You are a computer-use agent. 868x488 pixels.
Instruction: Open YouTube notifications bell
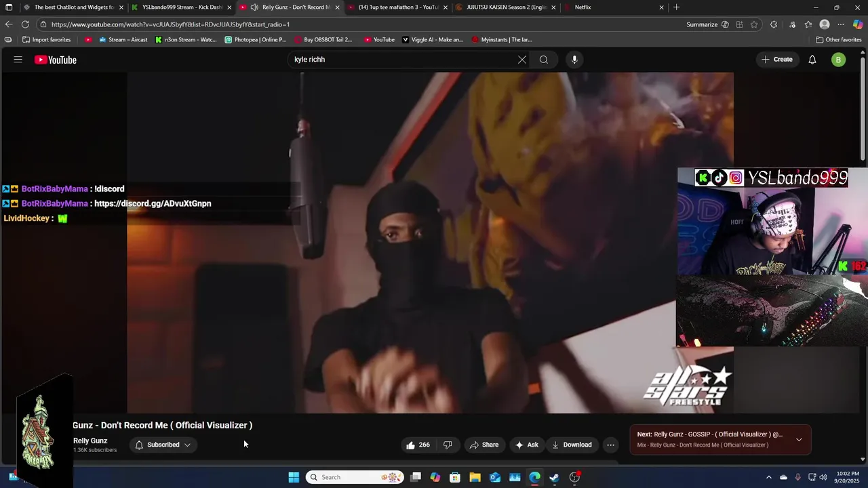click(812, 60)
